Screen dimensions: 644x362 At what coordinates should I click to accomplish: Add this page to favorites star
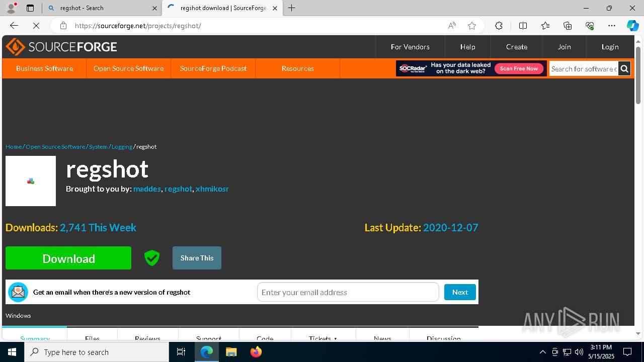(471, 26)
